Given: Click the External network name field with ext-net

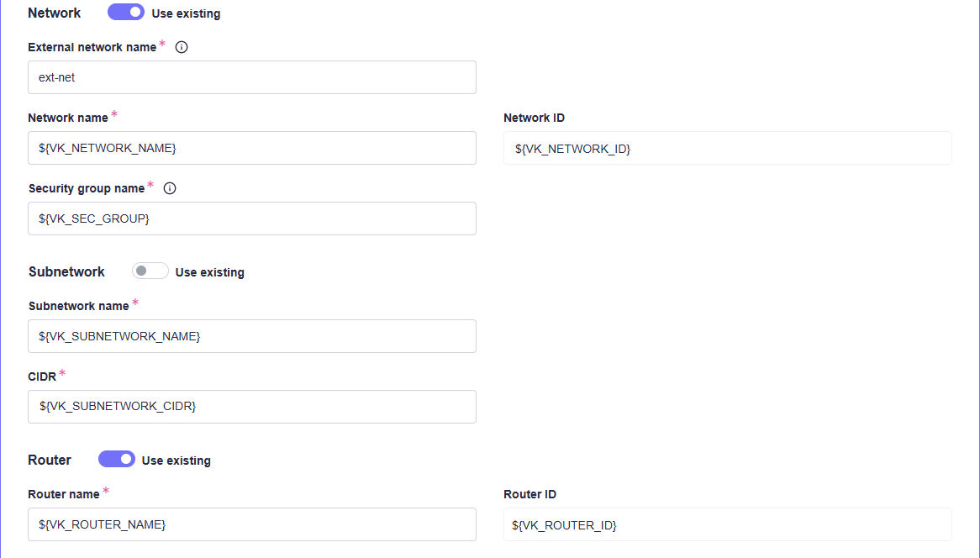Looking at the screenshot, I should [x=252, y=77].
